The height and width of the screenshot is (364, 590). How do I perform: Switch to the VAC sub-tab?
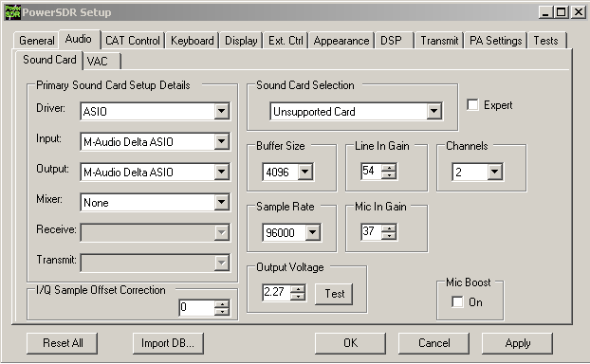pos(101,62)
